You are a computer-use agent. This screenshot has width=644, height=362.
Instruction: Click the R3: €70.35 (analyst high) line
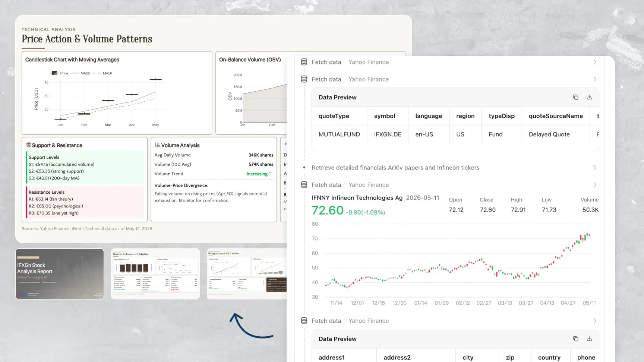(54, 213)
